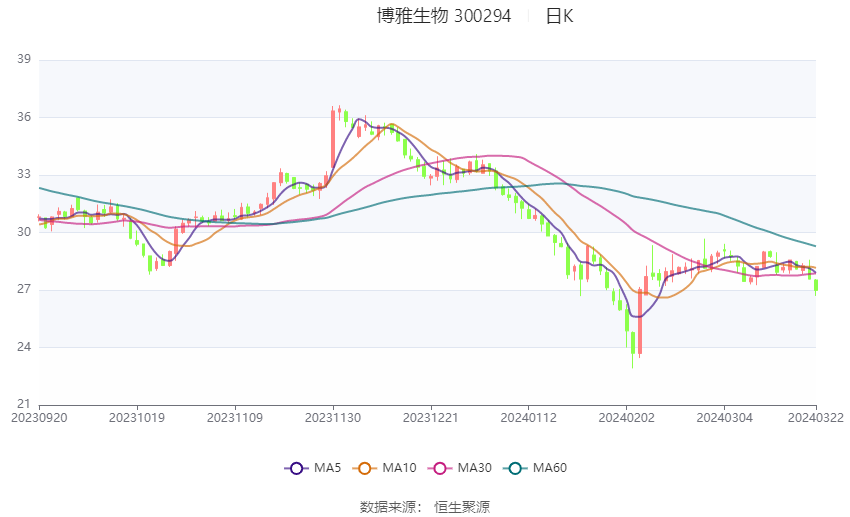The width and height of the screenshot is (850, 517).
Task: Select the 20240322 end date axis label
Action: 816,418
